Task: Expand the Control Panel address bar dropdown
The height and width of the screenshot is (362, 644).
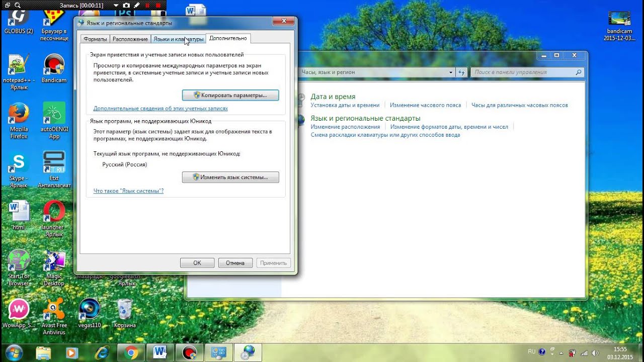Action: click(451, 72)
